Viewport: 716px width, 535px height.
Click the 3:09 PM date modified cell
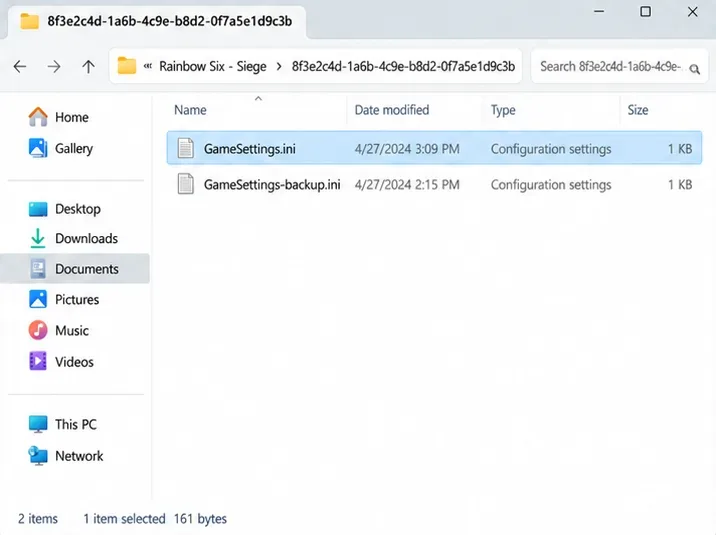[x=407, y=149]
